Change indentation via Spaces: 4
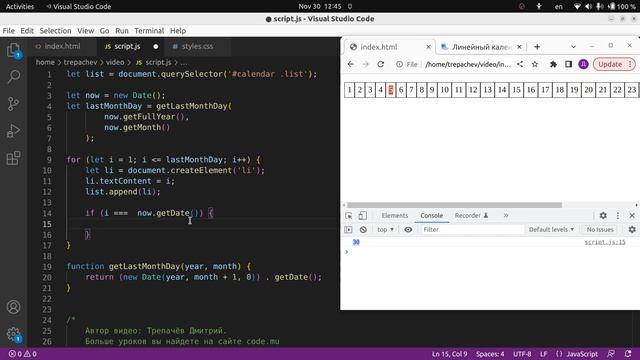 490,354
